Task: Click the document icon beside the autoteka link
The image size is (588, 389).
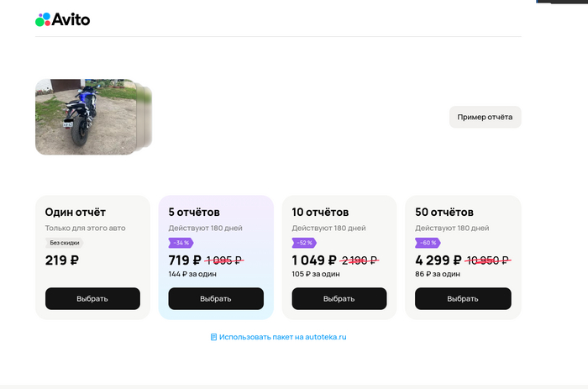Action: (x=213, y=337)
